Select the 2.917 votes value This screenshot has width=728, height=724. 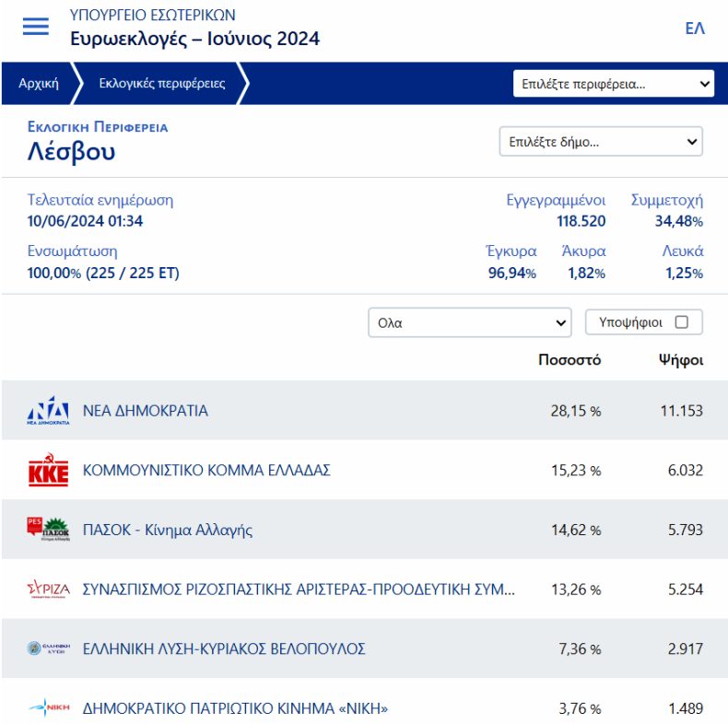(x=686, y=648)
